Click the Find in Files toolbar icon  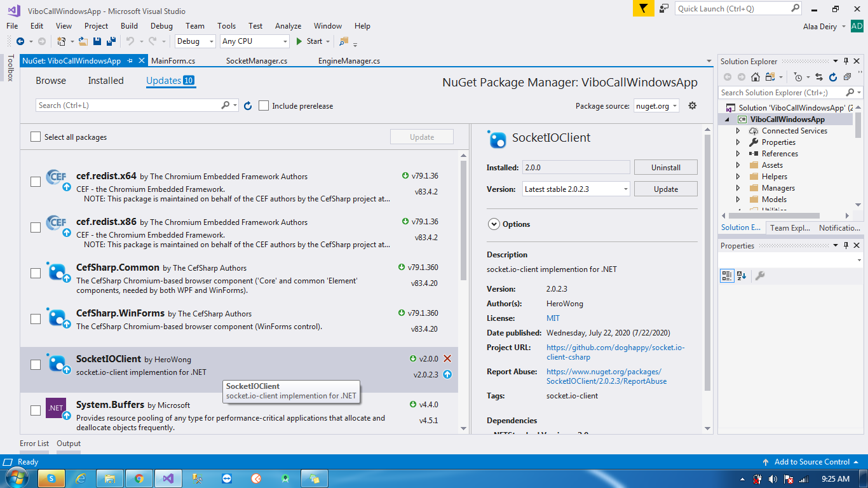pos(344,41)
